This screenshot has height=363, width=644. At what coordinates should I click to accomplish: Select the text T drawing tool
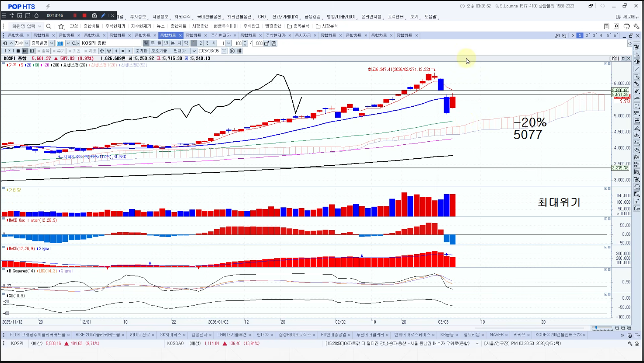(637, 202)
